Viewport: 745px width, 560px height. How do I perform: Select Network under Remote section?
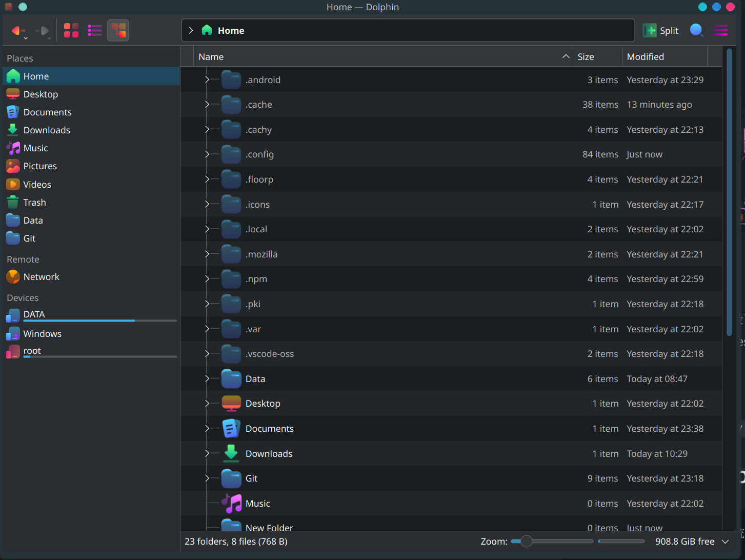(41, 277)
